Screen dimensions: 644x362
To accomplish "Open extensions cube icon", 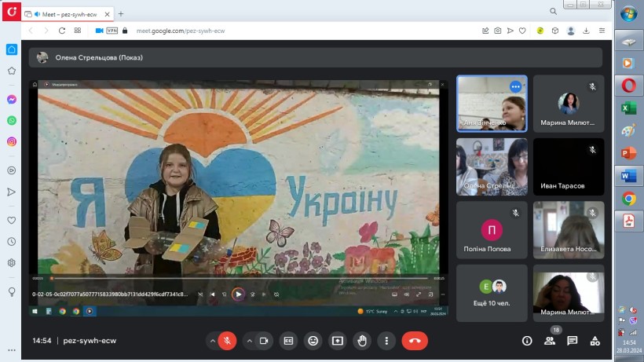I will 555,31.
